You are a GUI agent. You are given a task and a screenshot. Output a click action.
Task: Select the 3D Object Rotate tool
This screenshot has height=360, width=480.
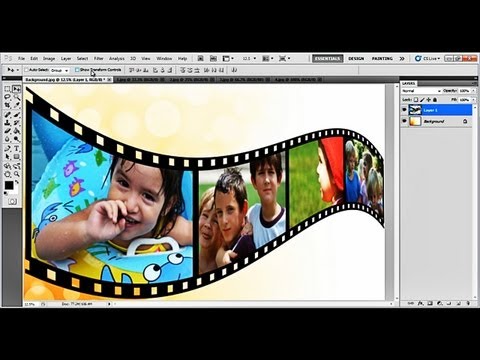pyautogui.click(x=7, y=166)
